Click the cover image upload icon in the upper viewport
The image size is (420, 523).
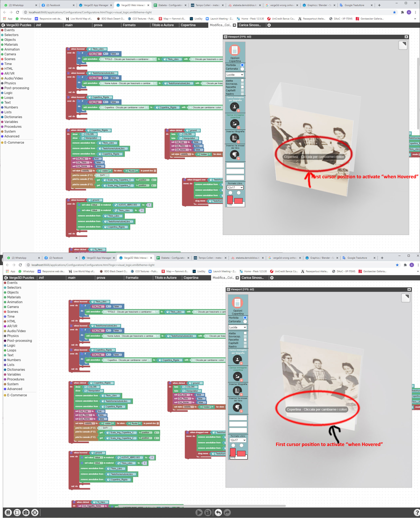pyautogui.click(x=234, y=124)
